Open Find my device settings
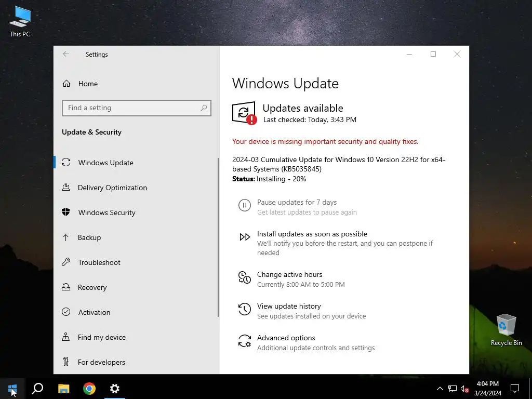The width and height of the screenshot is (532, 399). (136, 337)
